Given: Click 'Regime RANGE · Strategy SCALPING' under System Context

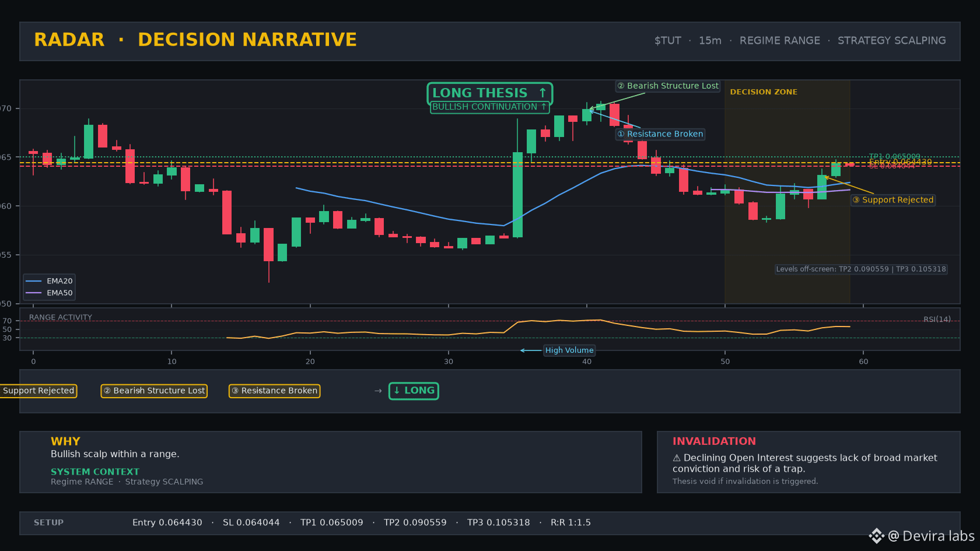Looking at the screenshot, I should coord(127,482).
